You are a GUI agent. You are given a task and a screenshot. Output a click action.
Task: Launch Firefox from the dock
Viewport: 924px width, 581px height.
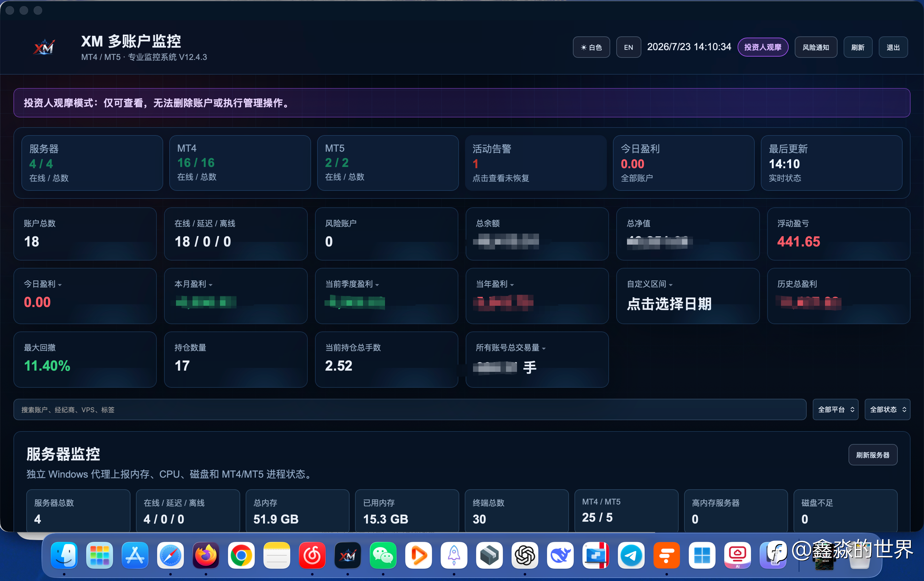(206, 555)
